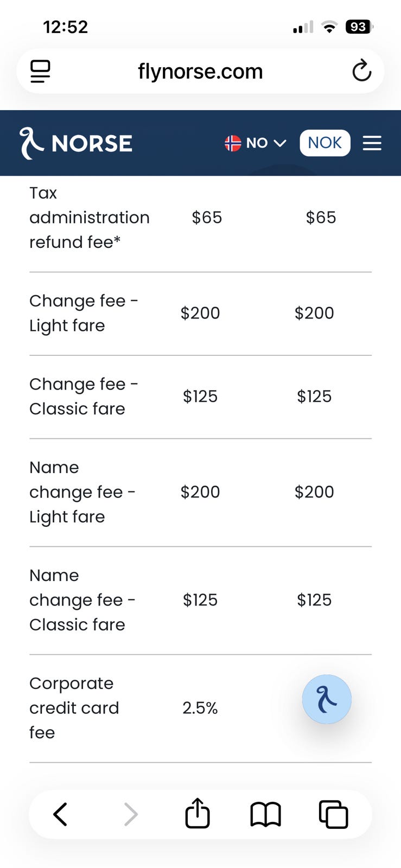Screen dimensions: 401x868
Task: Go back to previous page
Action: point(60,814)
